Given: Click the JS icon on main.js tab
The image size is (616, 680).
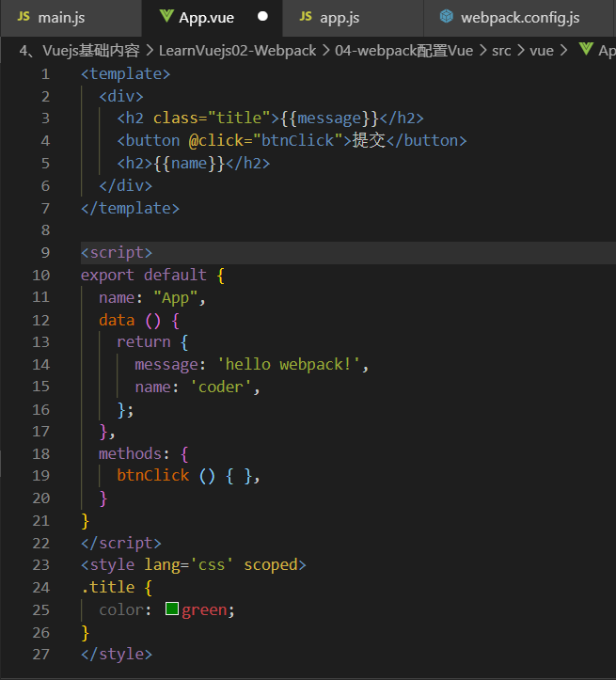Looking at the screenshot, I should [x=24, y=17].
